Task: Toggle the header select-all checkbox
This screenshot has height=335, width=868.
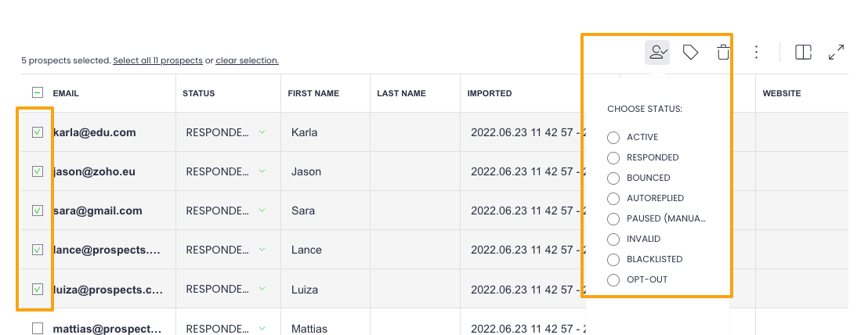Action: point(38,93)
